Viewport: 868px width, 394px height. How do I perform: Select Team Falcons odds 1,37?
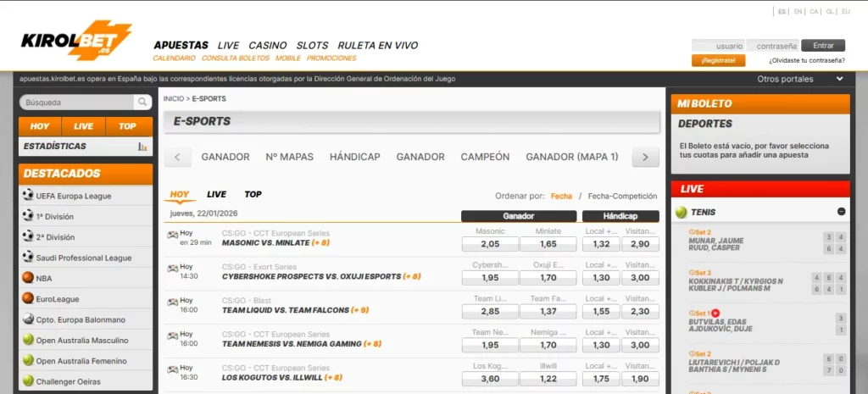[548, 312]
